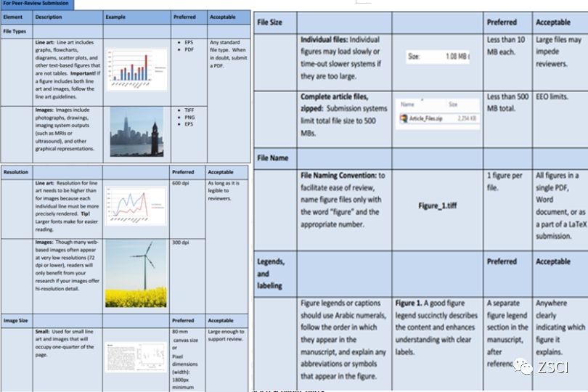This screenshot has height=392, width=588.
Task: Click the 'File Name' section heading
Action: (273, 158)
